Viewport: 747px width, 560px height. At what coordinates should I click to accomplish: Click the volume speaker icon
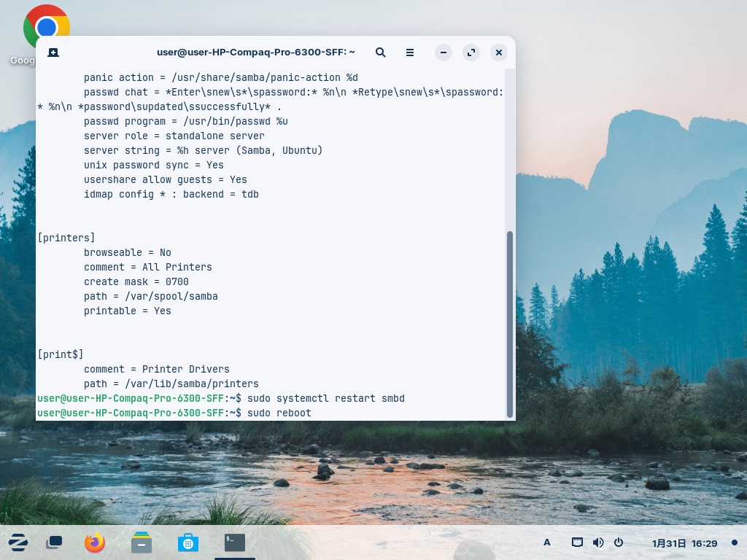(x=598, y=542)
